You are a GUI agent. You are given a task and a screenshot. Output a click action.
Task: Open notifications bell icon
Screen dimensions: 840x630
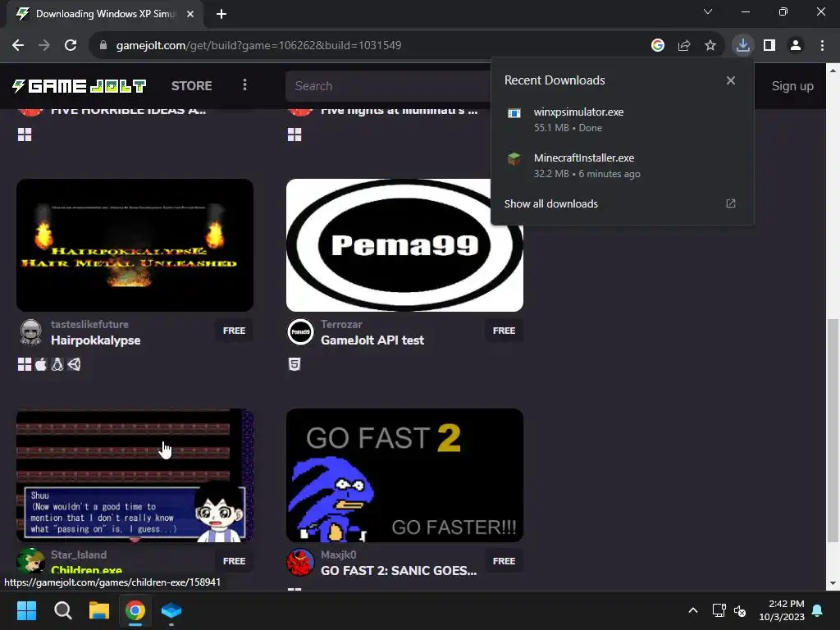click(818, 610)
